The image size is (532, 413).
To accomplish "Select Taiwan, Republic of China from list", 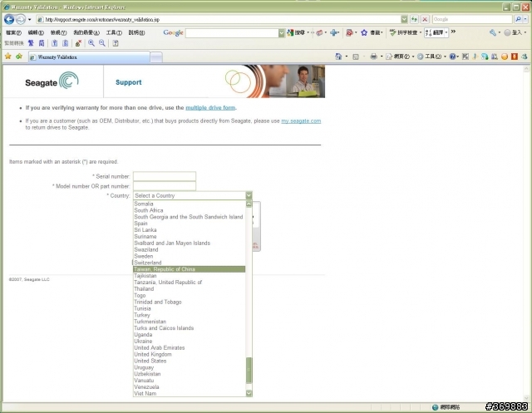I will tap(189, 269).
